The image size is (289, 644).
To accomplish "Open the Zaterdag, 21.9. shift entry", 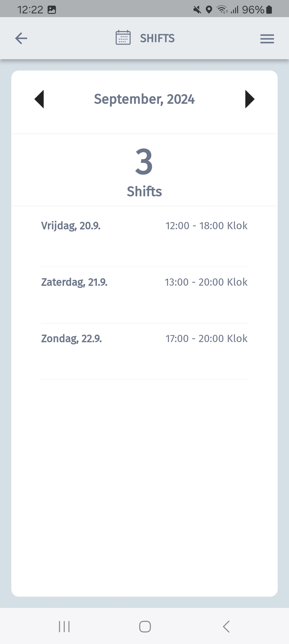I will point(144,295).
